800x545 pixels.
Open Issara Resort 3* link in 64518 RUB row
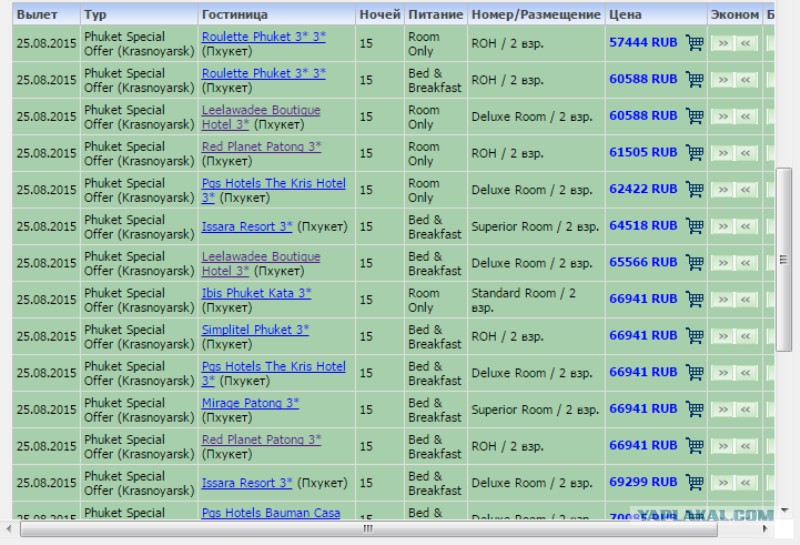click(247, 227)
